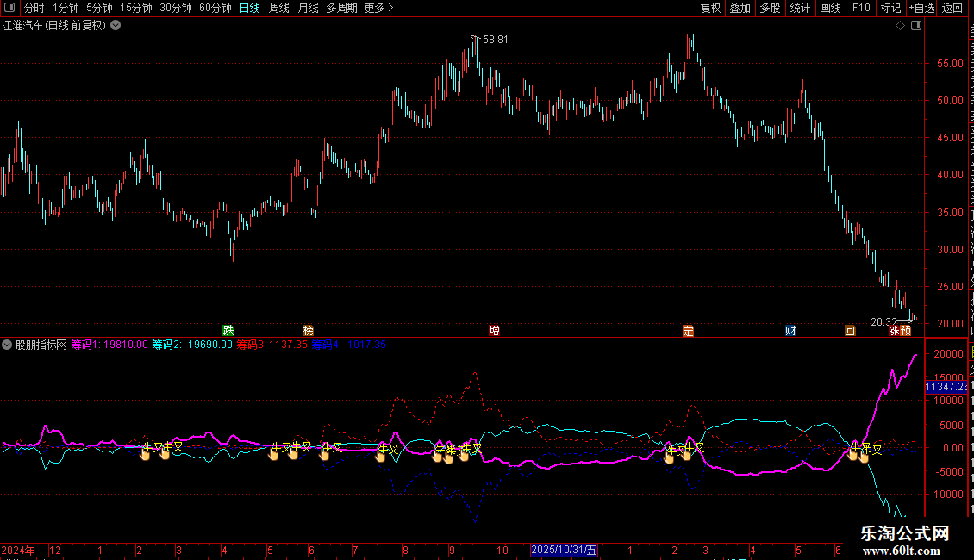Click the diamond icon above the chart

click(900, 26)
